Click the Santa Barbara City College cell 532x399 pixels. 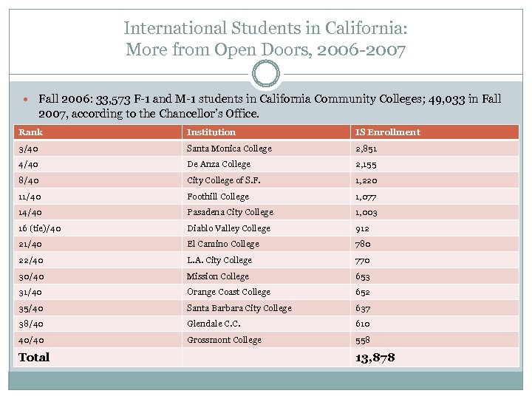pyautogui.click(x=239, y=308)
